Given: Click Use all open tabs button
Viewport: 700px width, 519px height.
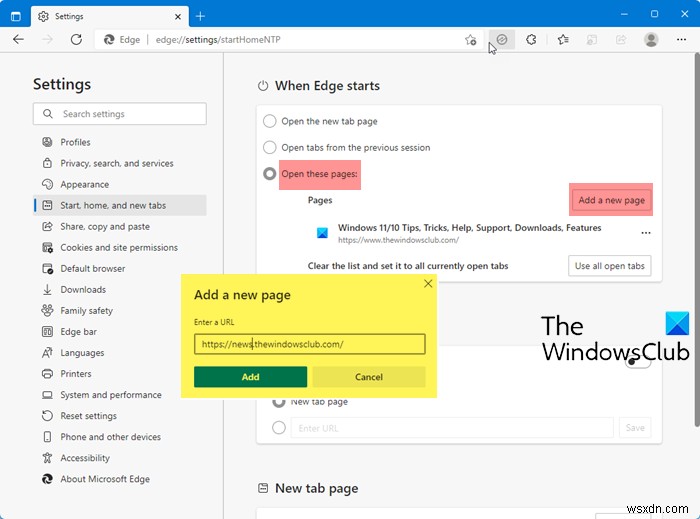Looking at the screenshot, I should point(609,266).
